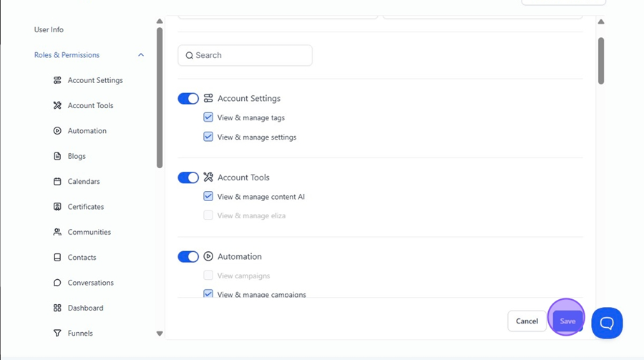Click the Account Tools wrench icon in sidebar
This screenshot has width=644, height=360.
pos(57,106)
